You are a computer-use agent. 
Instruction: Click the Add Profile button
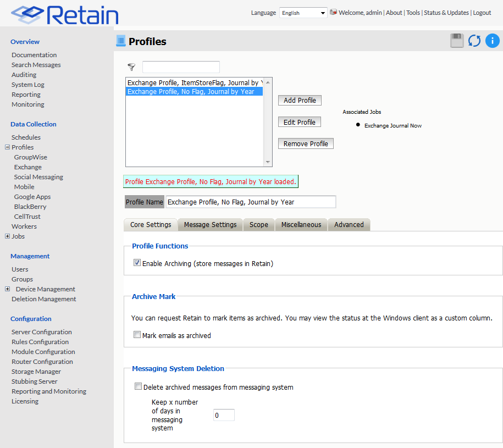(x=300, y=101)
